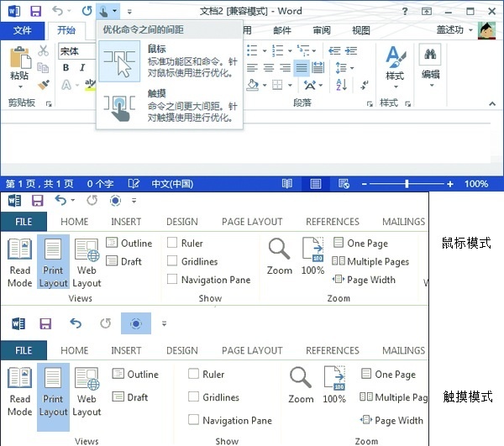
Task: Check the Gridlines box in 触摸模式 ribbon
Action: click(193, 396)
